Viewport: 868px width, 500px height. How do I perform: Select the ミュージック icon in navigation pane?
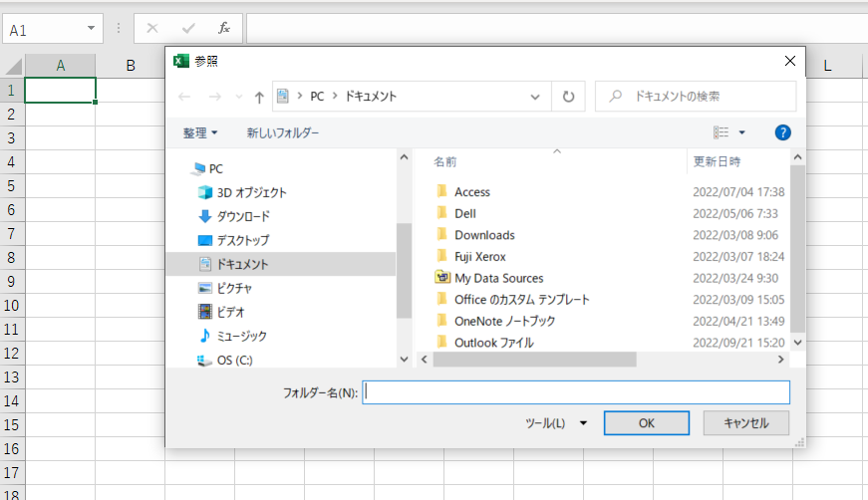tap(205, 336)
